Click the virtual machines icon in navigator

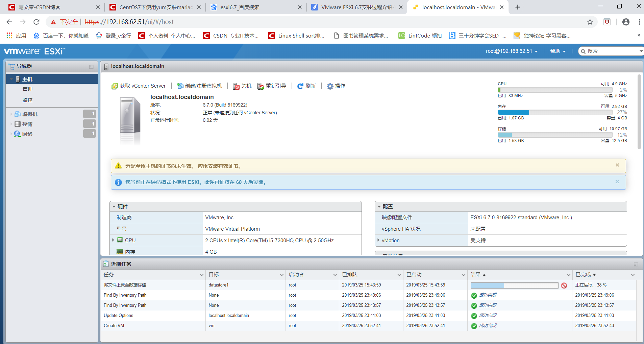18,114
